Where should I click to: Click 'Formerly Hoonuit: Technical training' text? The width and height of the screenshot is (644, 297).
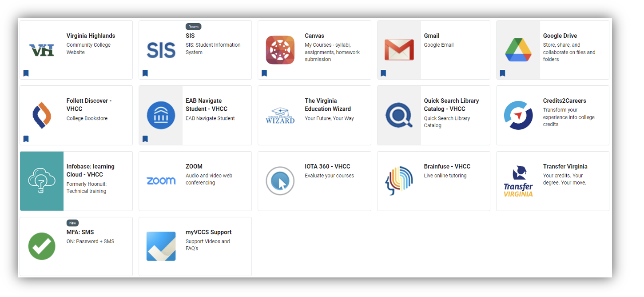(x=87, y=188)
